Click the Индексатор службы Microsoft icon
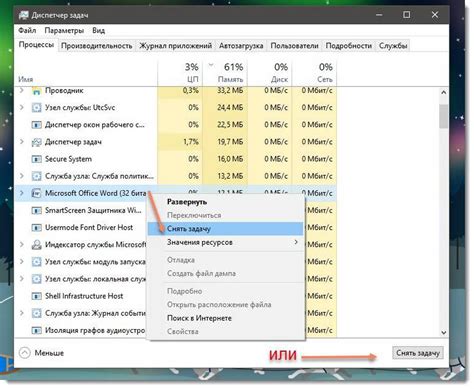474x389 pixels. [x=36, y=245]
